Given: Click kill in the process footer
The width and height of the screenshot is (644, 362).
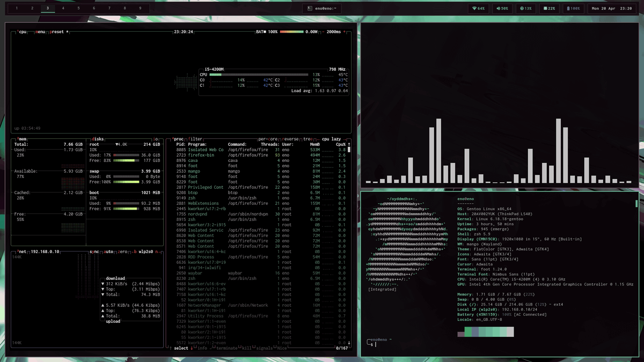Looking at the screenshot, I should pos(247,348).
